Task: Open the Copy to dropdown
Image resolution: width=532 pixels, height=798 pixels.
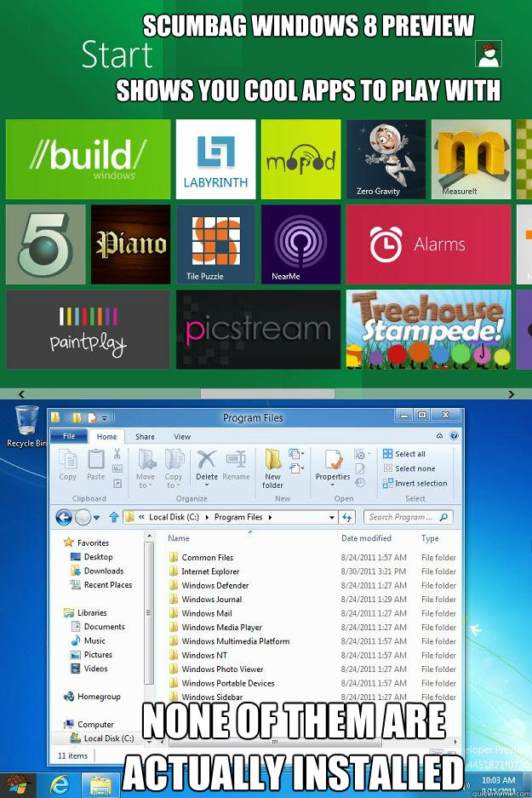Action: (x=174, y=469)
